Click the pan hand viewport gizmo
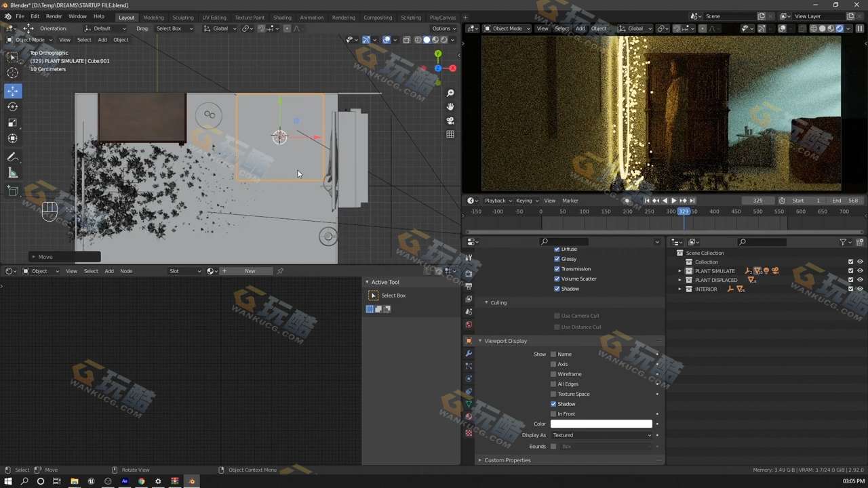This screenshot has height=488, width=868. [450, 106]
